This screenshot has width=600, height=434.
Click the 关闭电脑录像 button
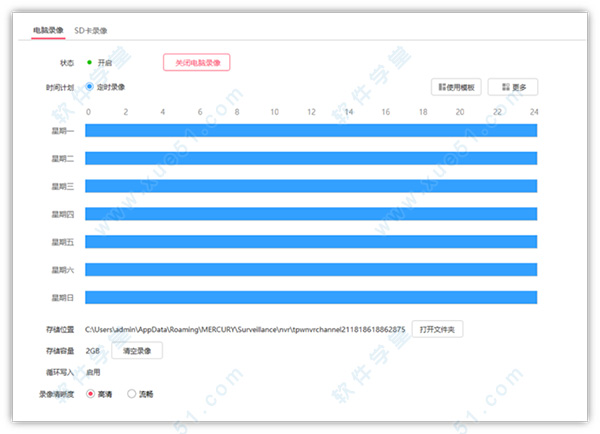(x=197, y=62)
